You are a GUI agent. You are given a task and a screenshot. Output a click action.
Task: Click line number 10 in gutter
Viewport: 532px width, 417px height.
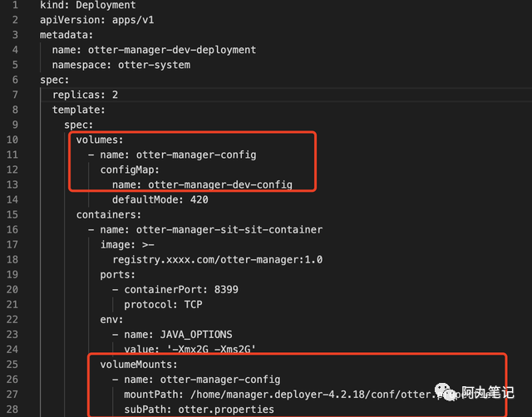[x=12, y=140]
